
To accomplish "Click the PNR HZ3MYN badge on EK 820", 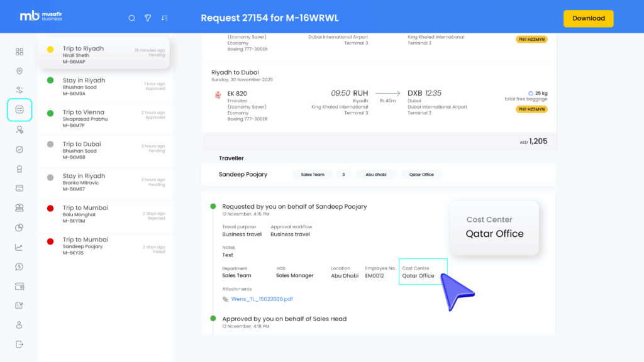I will click(531, 109).
